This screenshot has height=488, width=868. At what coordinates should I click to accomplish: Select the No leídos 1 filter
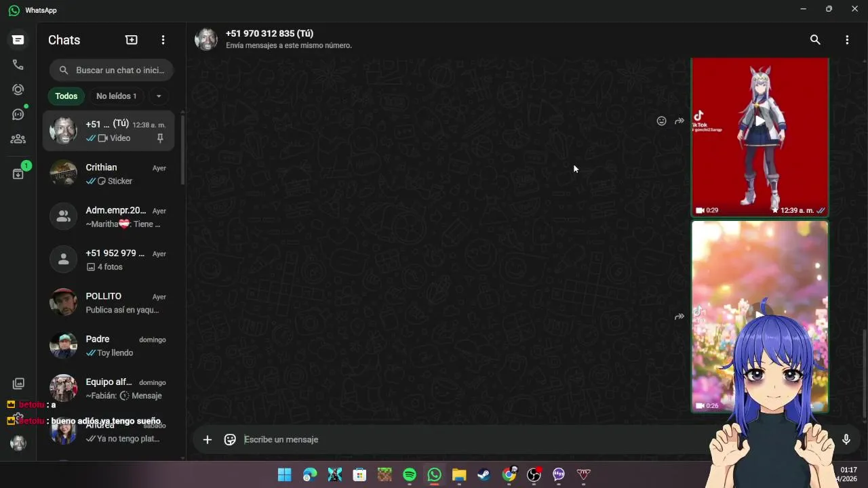116,96
